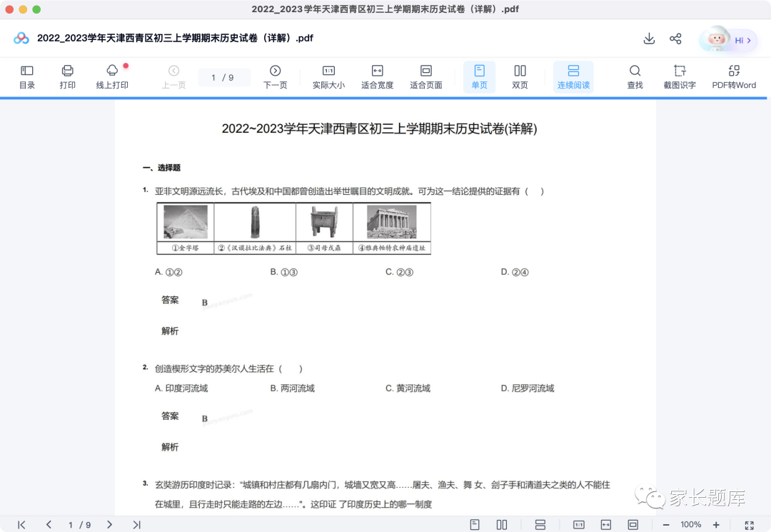771x532 pixels.
Task: Open the 查找 search tool
Action: 635,77
